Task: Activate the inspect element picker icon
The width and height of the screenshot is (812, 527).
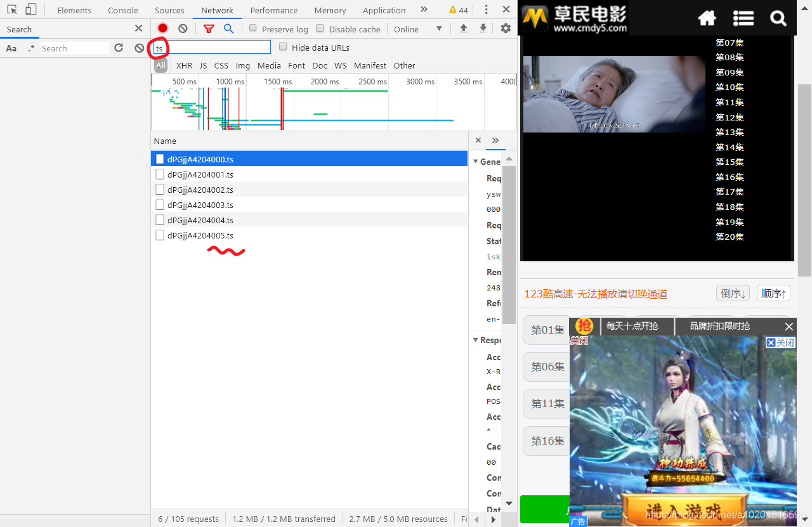Action: (x=12, y=10)
